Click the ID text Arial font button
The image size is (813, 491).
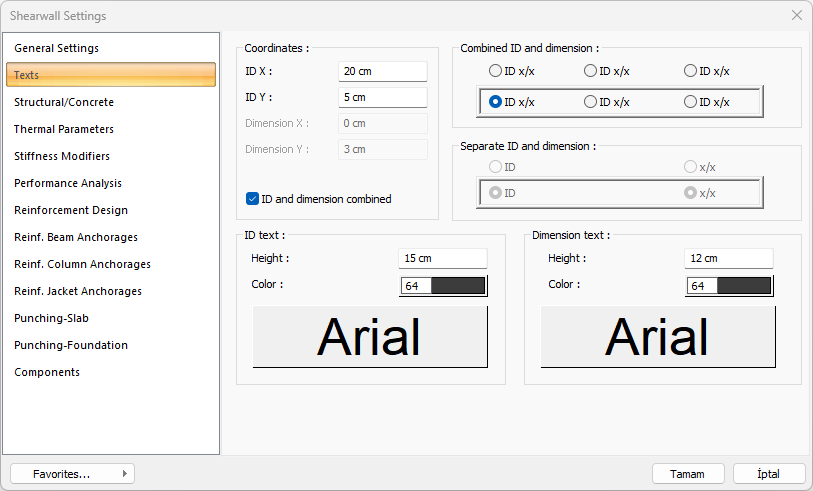[x=370, y=337]
